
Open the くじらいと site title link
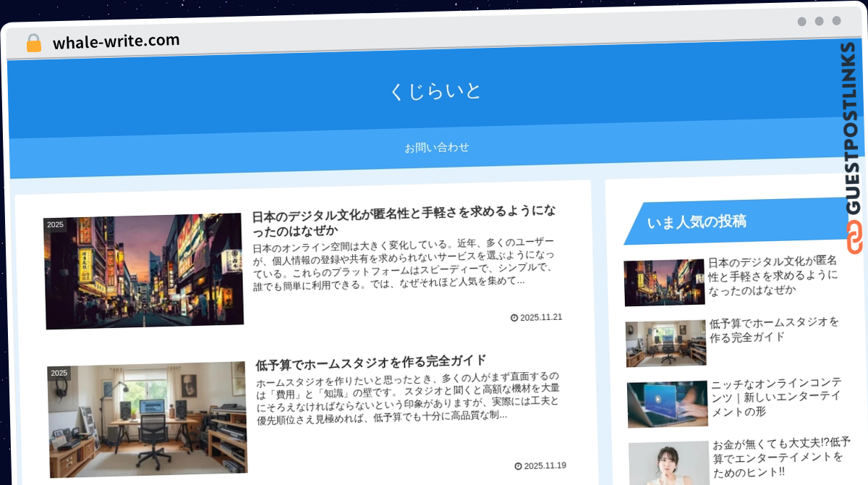point(435,91)
